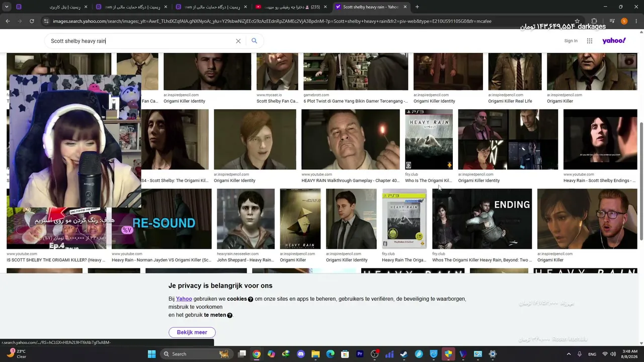Open the ENDING thumbnail image
644x362 pixels.
[482, 219]
